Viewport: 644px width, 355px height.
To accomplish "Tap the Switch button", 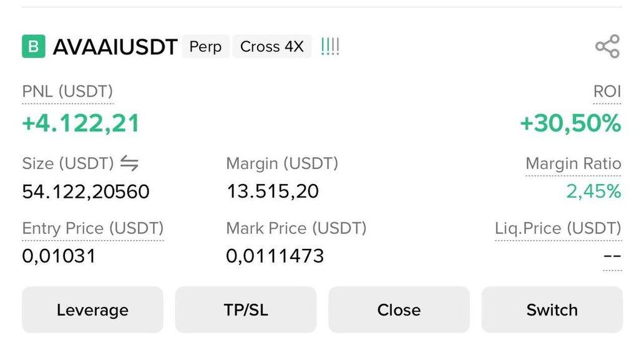I will 552,310.
